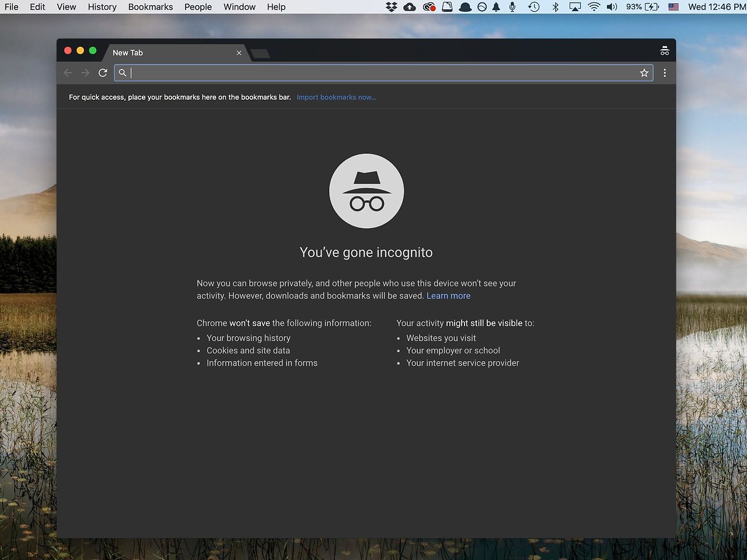Bookmark this page with the star icon
The width and height of the screenshot is (747, 560).
click(x=644, y=73)
